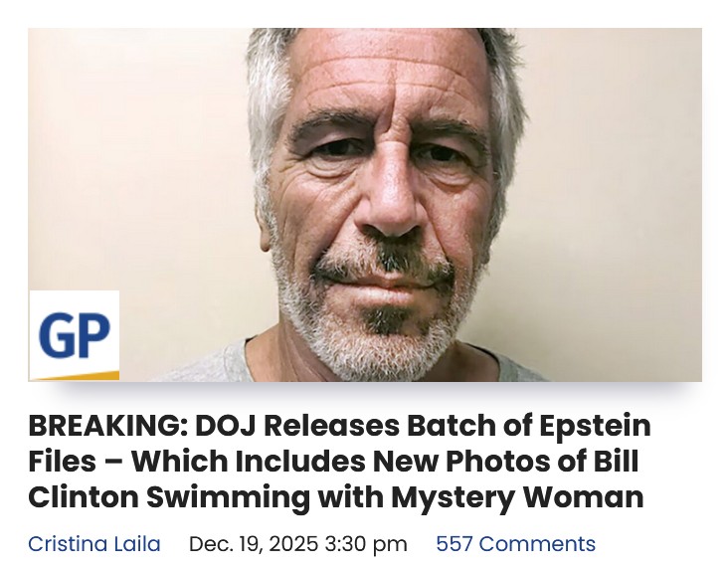The image size is (728, 571).
Task: Click the word Clinton in the headline
Action: pos(84,497)
